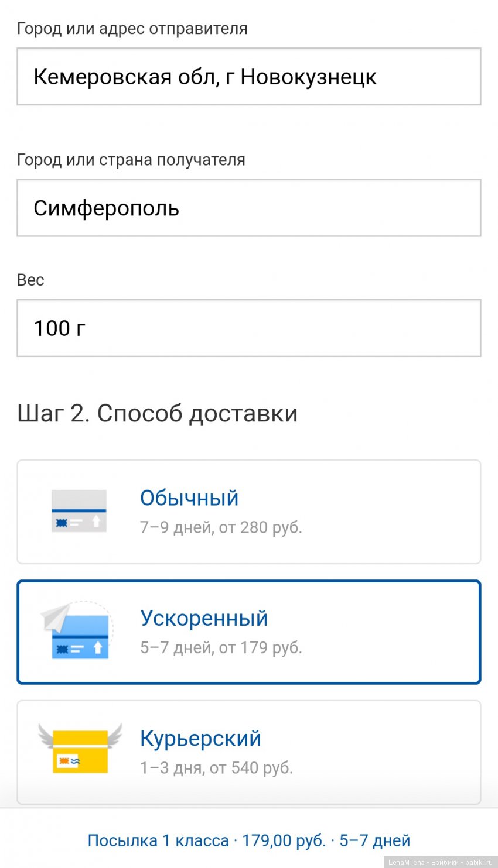Click the blue paper-plane envelope icon for Ускоренный
The image size is (498, 868).
coord(77,632)
